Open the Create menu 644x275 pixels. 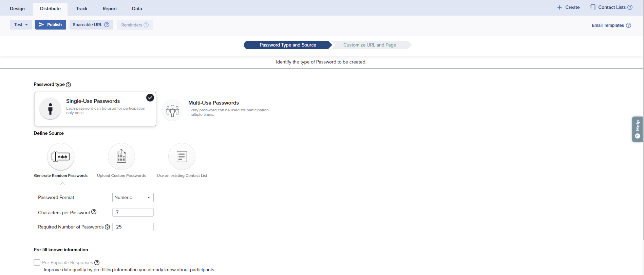(568, 7)
